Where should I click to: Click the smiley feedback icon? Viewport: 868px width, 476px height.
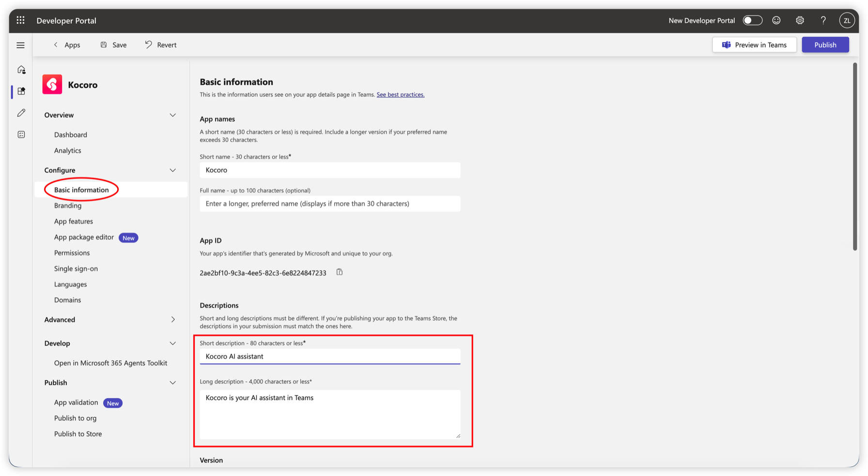tap(776, 20)
